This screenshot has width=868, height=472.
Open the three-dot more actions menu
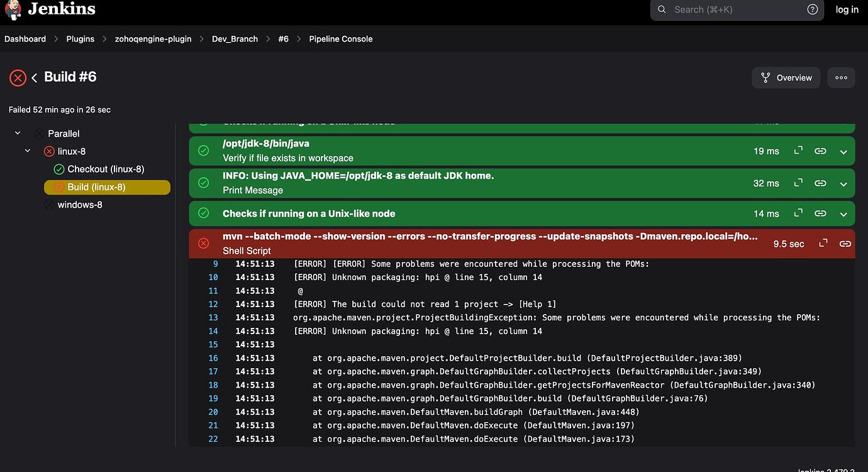click(x=841, y=78)
